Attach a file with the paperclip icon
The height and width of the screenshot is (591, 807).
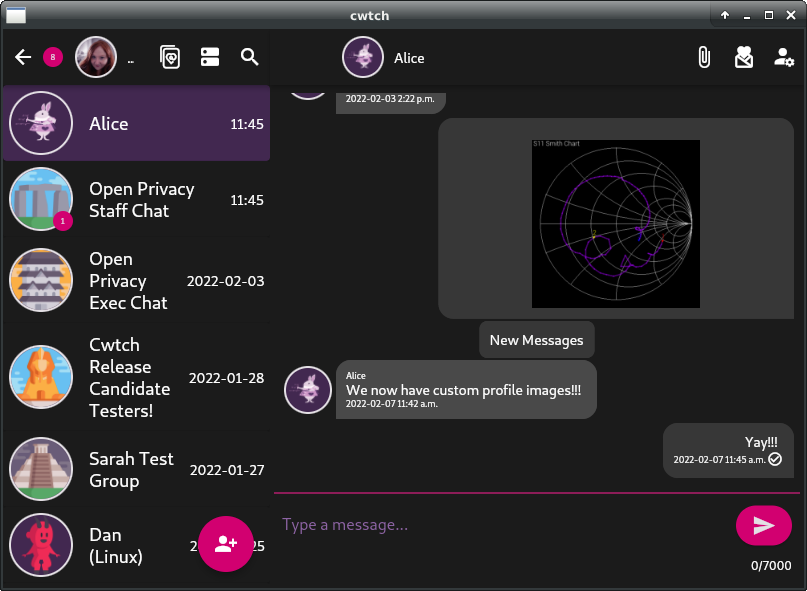pos(704,57)
